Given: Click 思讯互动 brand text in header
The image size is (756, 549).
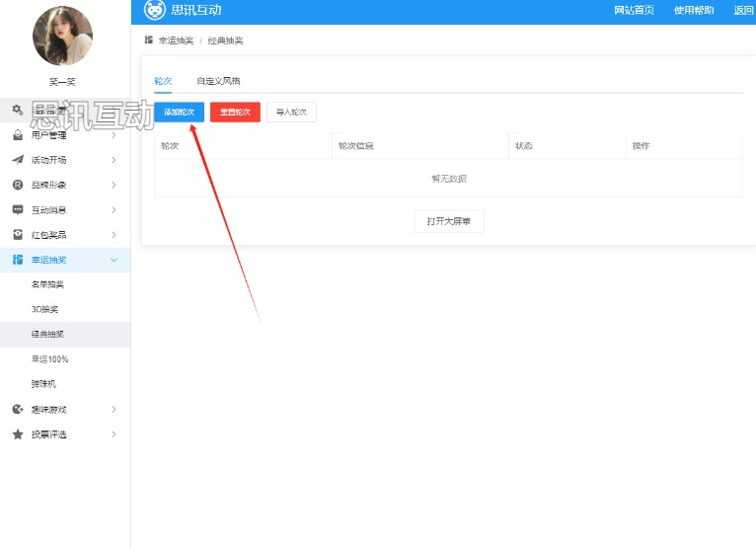Looking at the screenshot, I should tap(196, 10).
